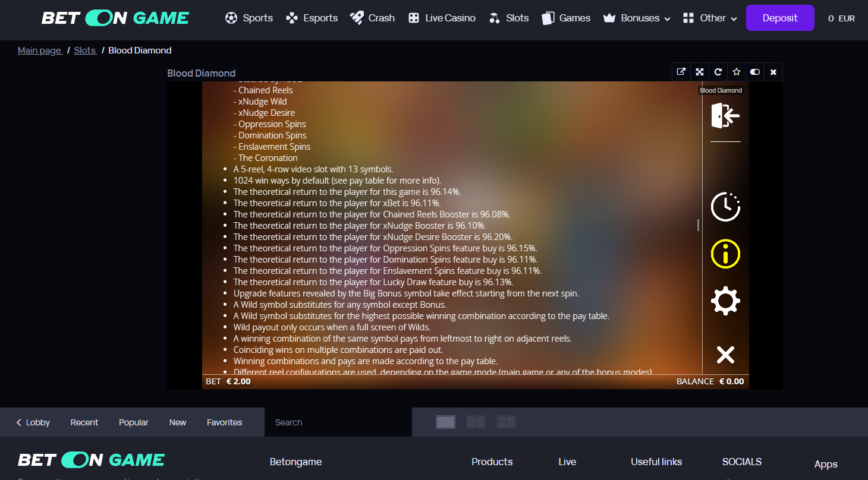
Task: Show Favorites tab
Action: pyautogui.click(x=225, y=422)
